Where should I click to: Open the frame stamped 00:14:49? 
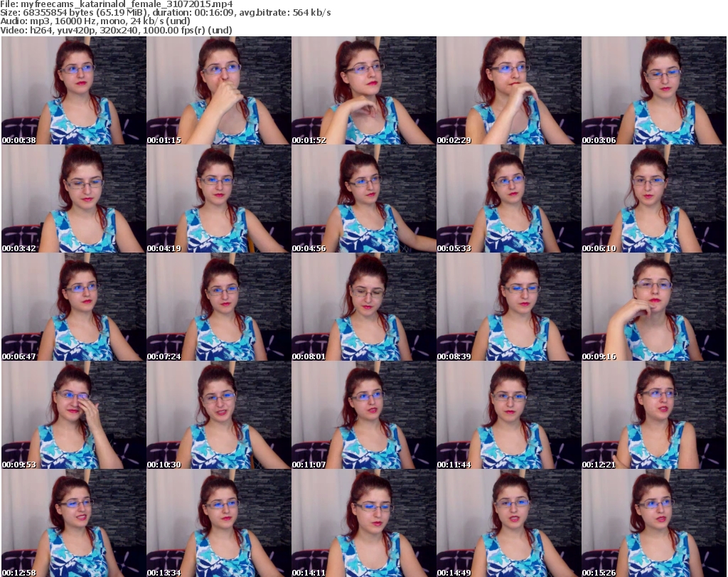[509, 523]
